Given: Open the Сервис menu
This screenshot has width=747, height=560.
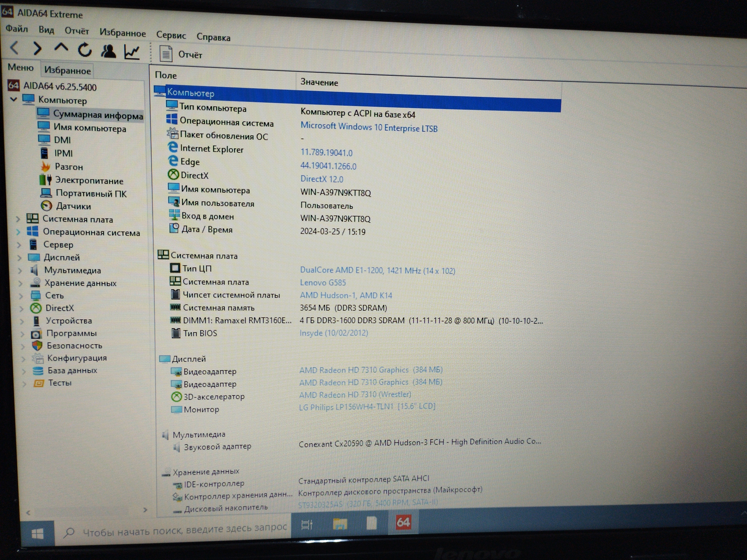Looking at the screenshot, I should [x=171, y=35].
